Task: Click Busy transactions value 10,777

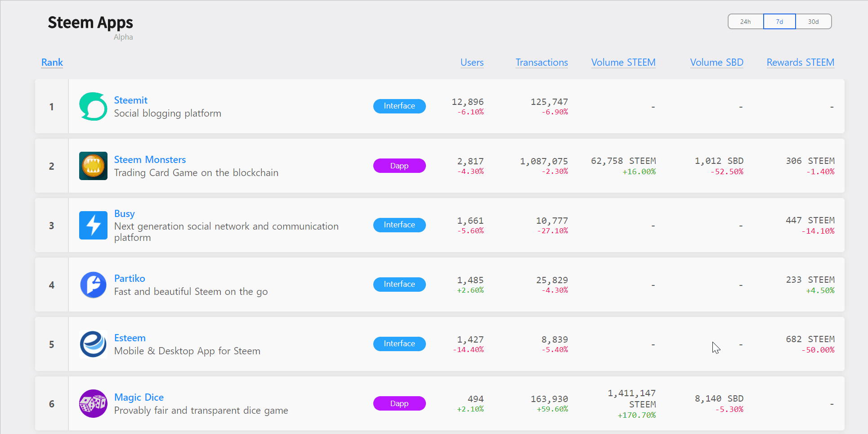Action: [552, 221]
